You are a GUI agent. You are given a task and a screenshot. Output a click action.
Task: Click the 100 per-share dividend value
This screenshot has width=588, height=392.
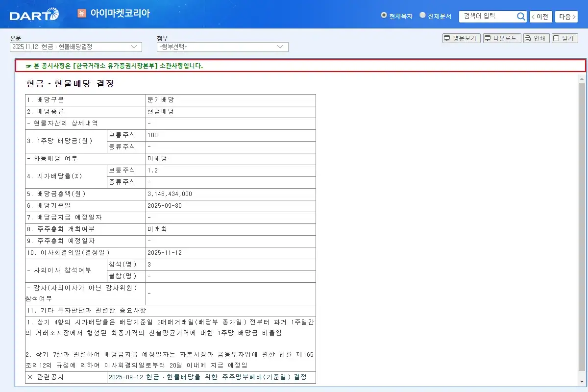[152, 135]
